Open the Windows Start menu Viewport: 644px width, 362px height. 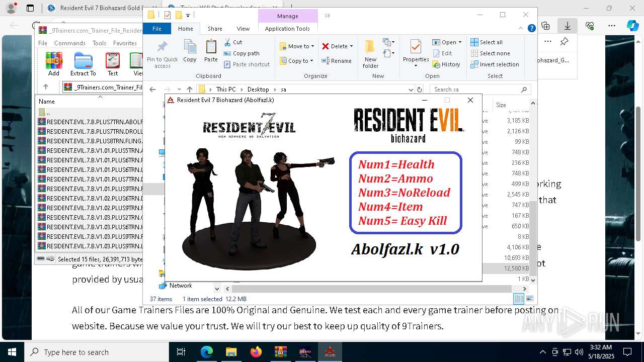click(12, 352)
